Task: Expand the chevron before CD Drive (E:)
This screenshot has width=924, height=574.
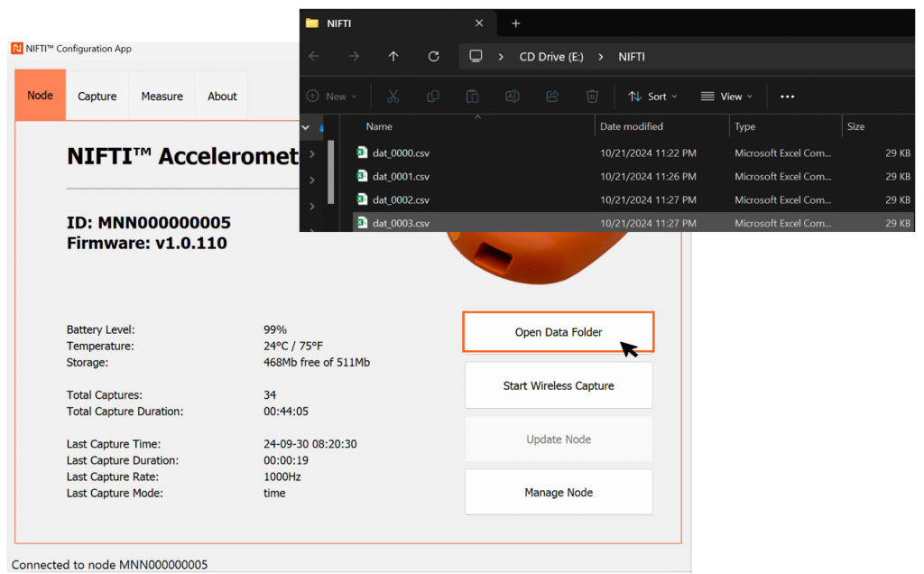Action: pos(501,57)
